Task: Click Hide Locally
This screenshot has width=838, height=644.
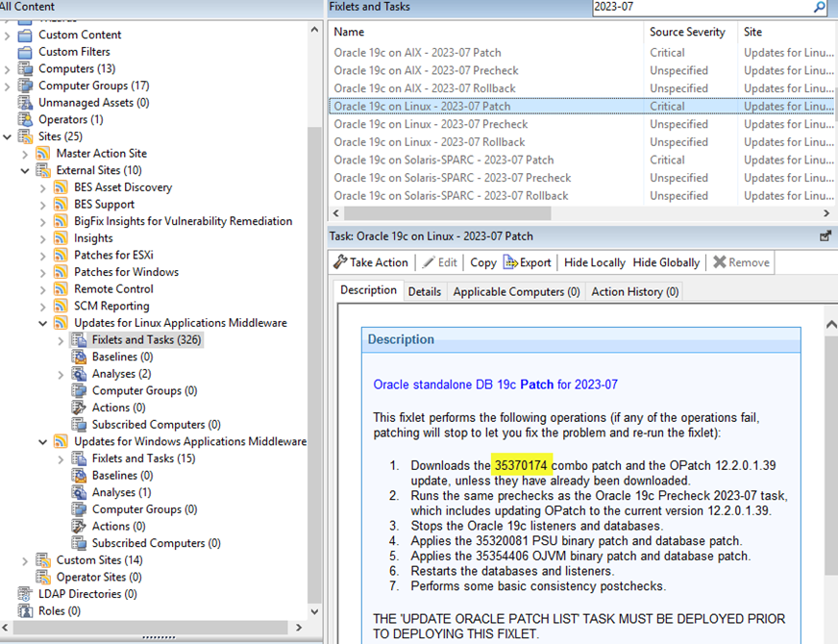Action: (x=594, y=262)
